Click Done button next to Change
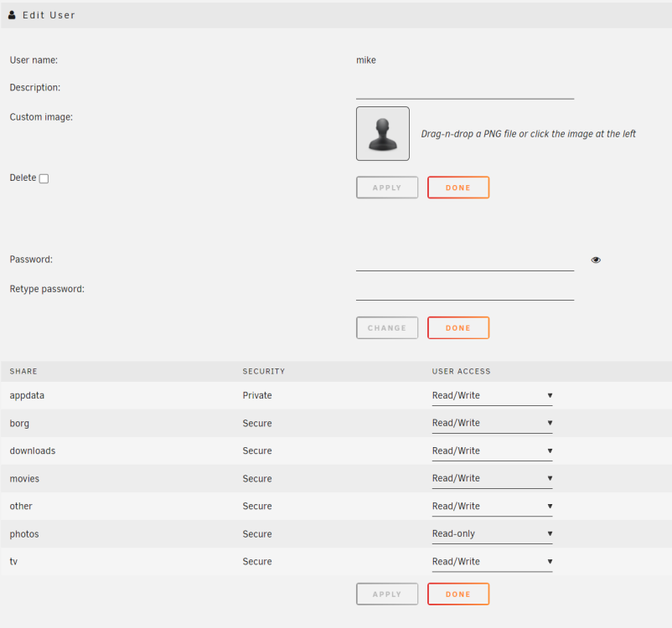Screen dimensions: 672x628 (458, 328)
